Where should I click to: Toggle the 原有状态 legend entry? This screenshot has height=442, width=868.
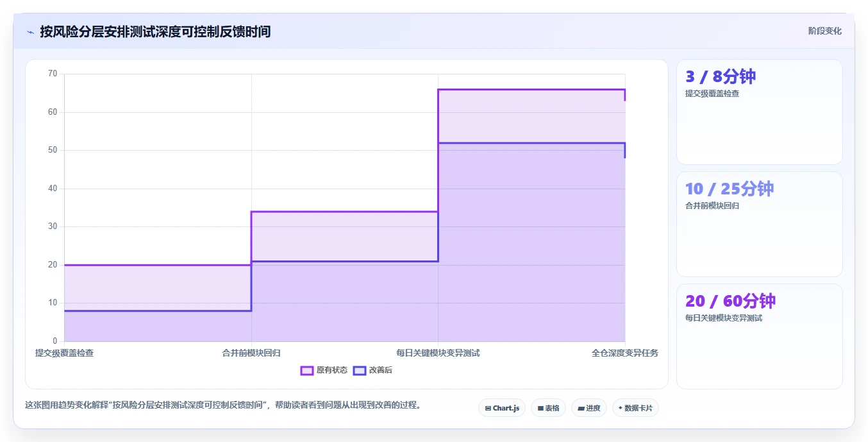point(324,370)
